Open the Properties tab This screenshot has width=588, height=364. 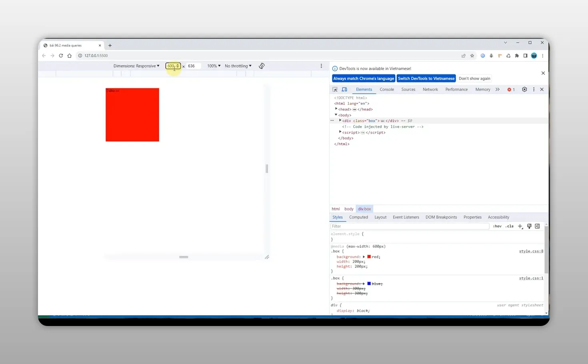coord(472,217)
